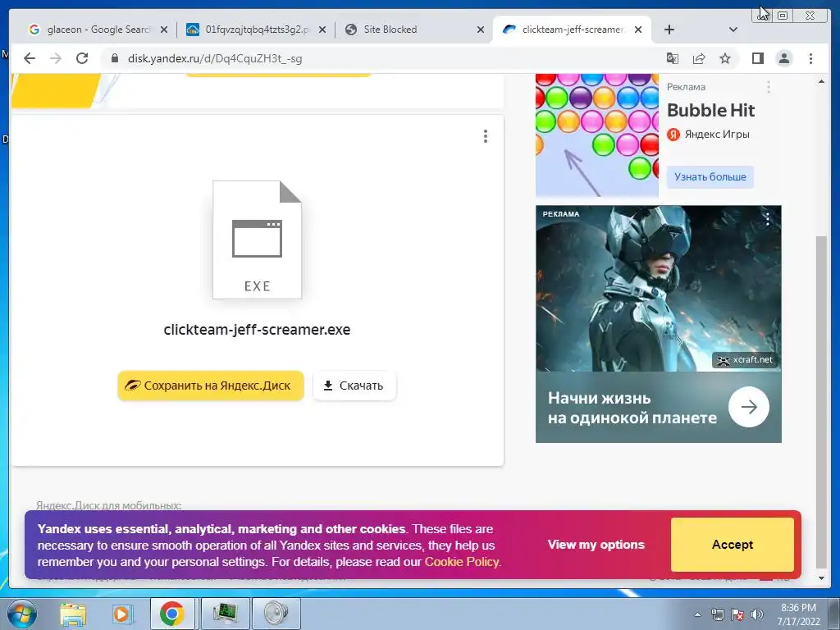The image size is (840, 630).
Task: Open the Windows Start menu
Action: tap(22, 614)
